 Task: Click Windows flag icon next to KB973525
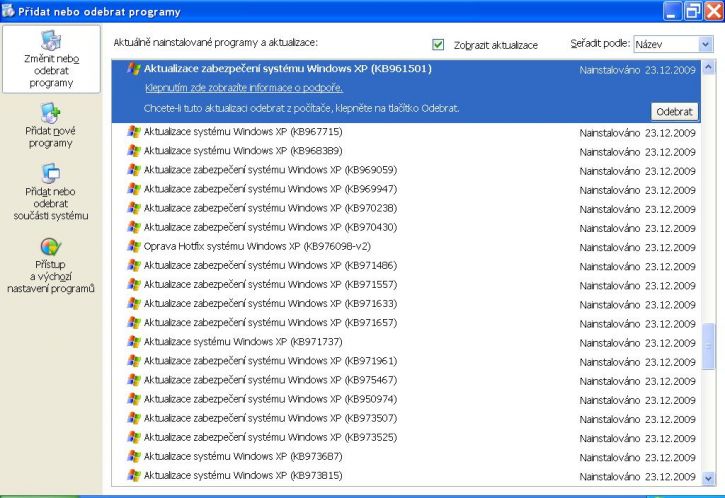point(134,437)
